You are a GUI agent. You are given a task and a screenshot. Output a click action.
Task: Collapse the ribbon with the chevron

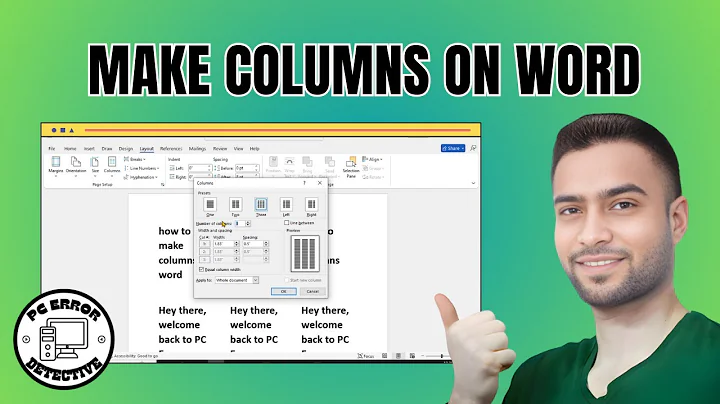pos(473,183)
